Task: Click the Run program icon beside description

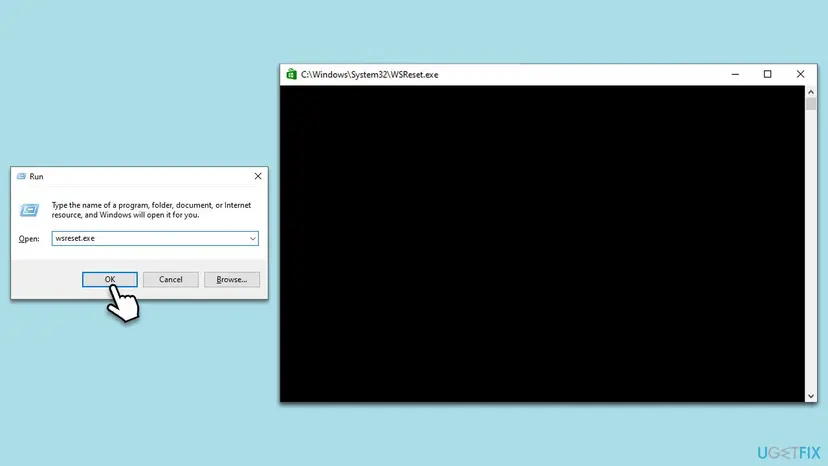Action: click(x=29, y=210)
